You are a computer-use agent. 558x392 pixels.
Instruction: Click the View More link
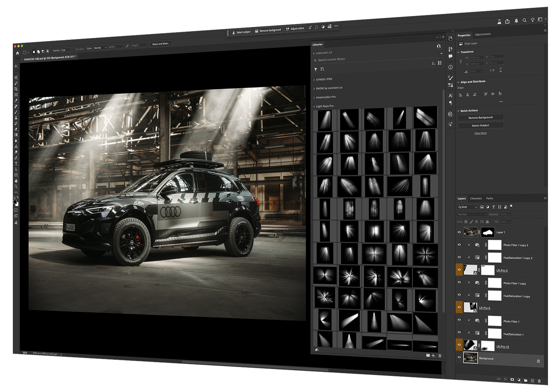tap(480, 133)
